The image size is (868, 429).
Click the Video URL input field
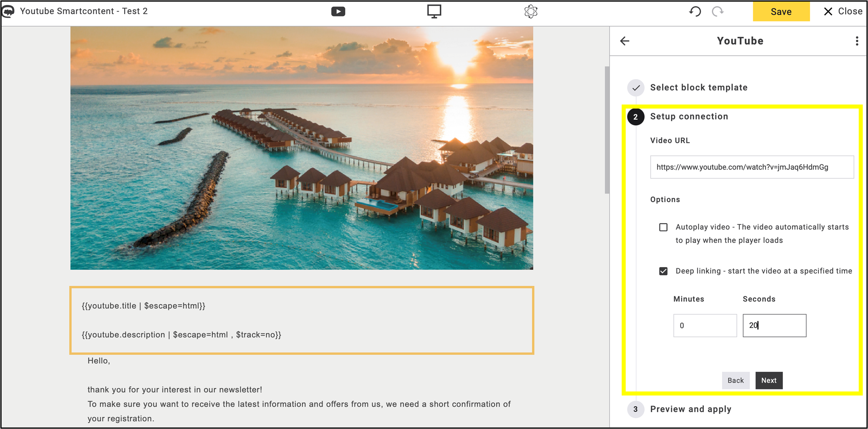752,167
